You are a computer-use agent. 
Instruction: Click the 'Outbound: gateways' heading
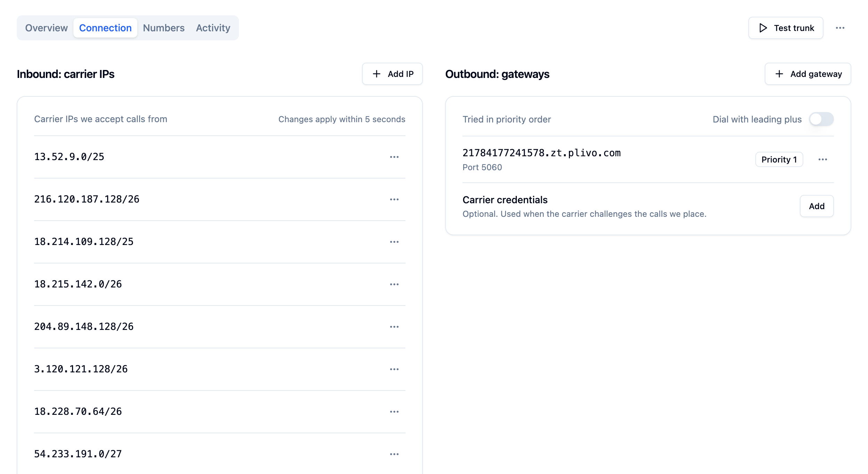tap(497, 74)
